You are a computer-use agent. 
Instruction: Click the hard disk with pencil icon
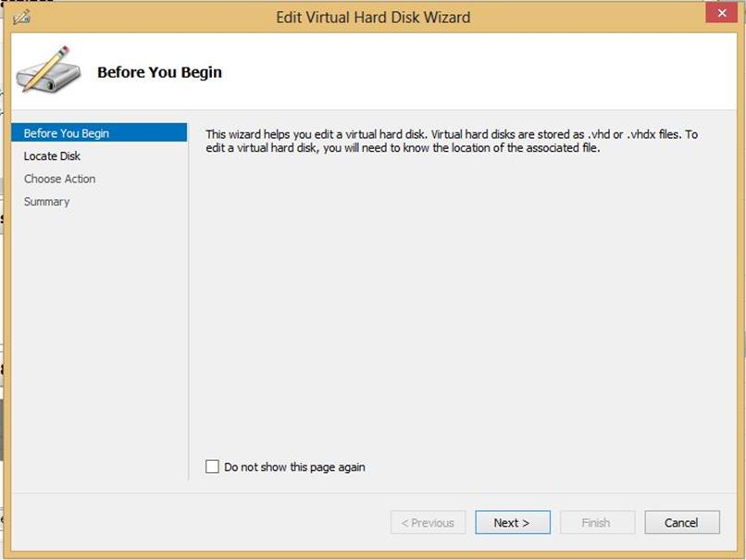click(48, 69)
